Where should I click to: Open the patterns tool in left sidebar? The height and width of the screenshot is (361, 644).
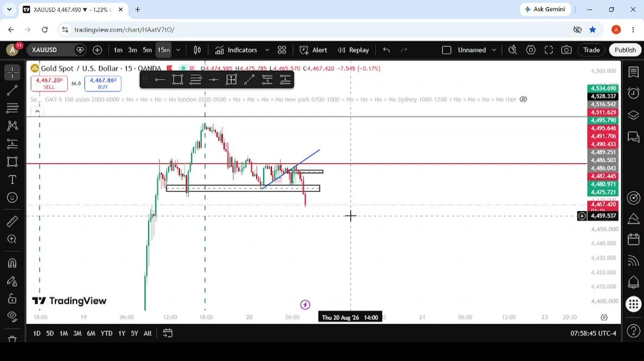(x=13, y=126)
